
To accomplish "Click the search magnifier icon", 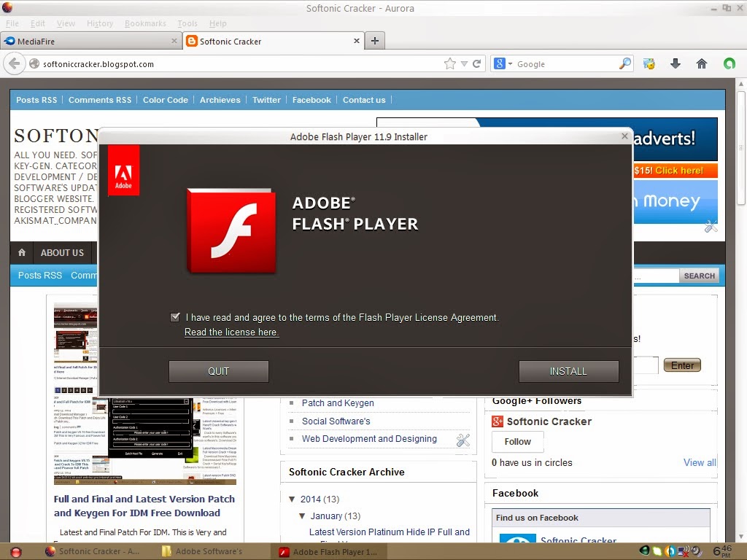I will pos(624,63).
